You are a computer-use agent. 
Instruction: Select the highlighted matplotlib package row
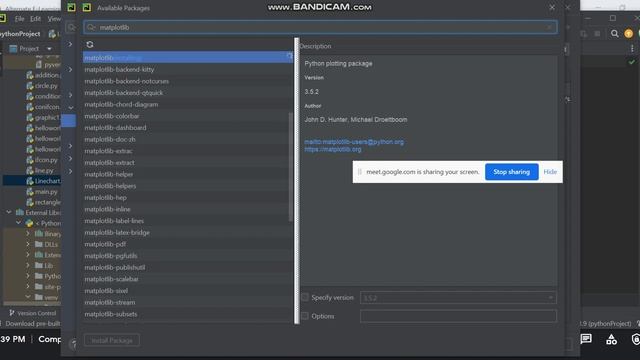tap(188, 58)
